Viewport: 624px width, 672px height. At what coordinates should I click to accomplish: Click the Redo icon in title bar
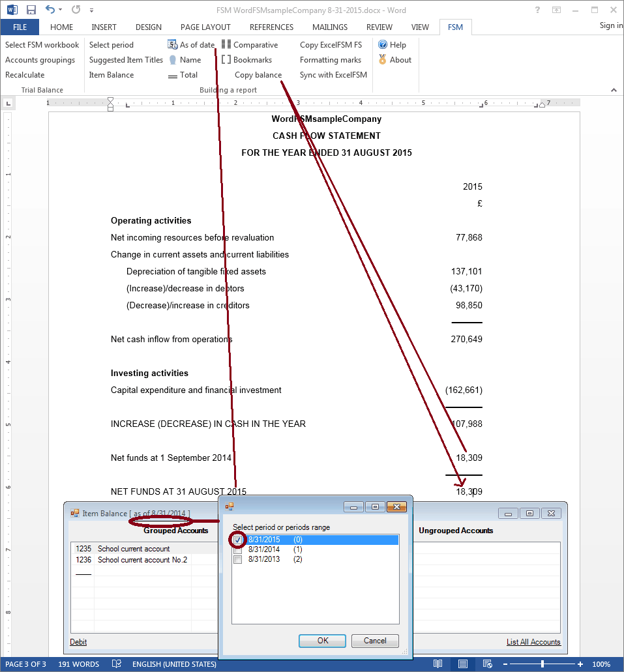76,10
